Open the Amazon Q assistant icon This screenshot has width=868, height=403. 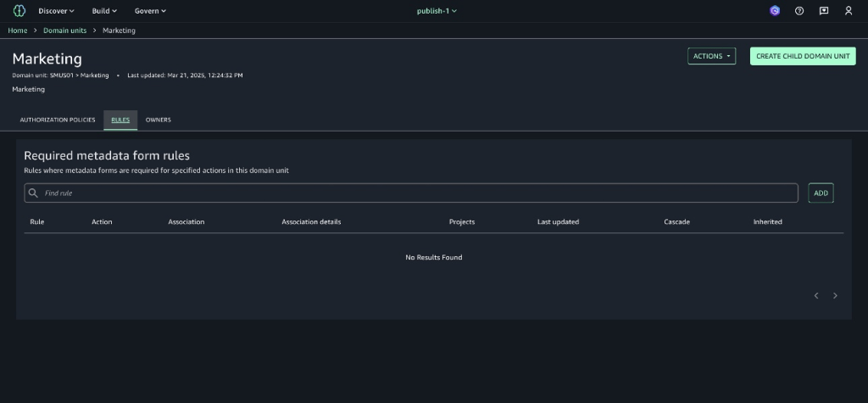click(774, 11)
